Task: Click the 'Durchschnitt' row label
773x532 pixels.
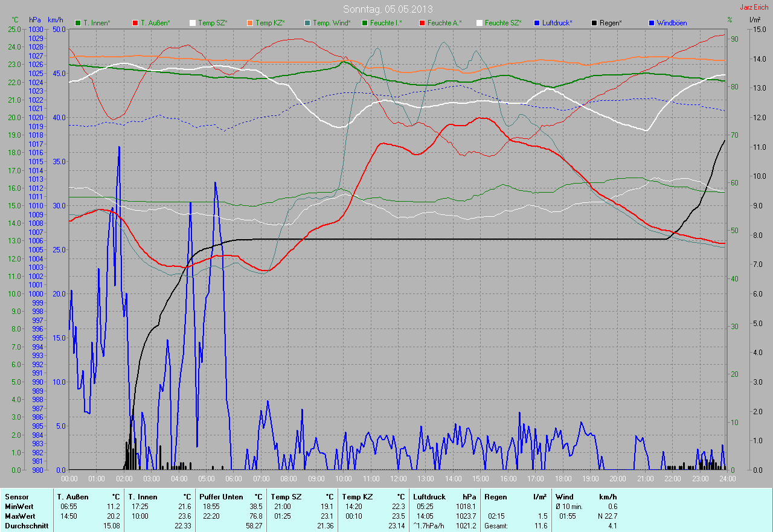Action: [27, 526]
